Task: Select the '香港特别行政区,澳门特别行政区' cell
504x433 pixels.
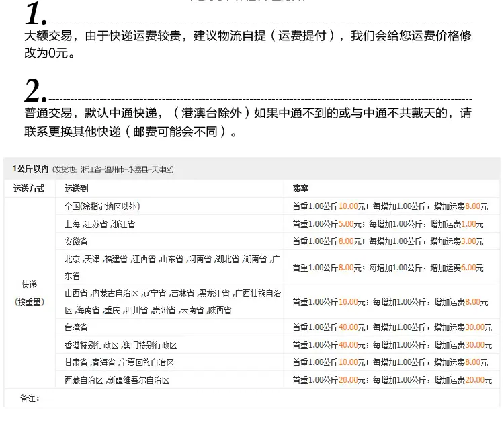Action: [170, 345]
